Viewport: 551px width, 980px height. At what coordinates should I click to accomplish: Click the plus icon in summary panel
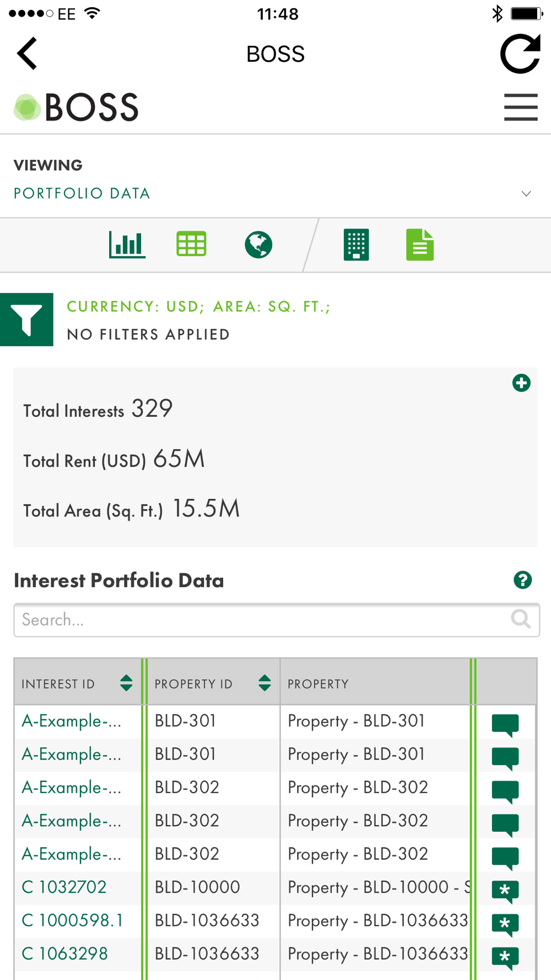521,383
